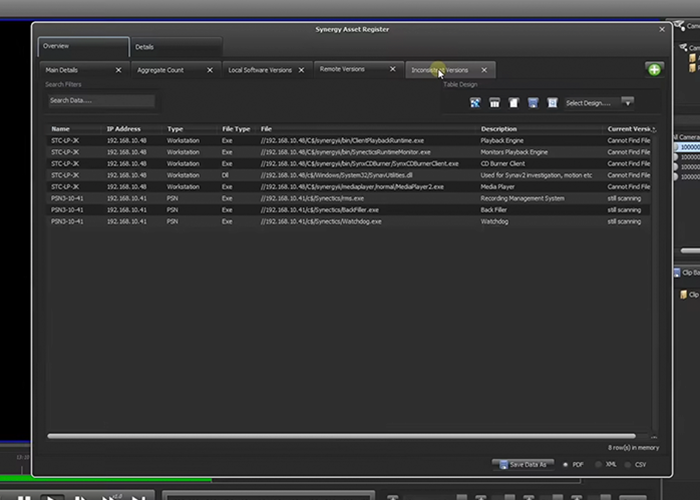Close the Aggregate Count tab with its X

pos(210,70)
